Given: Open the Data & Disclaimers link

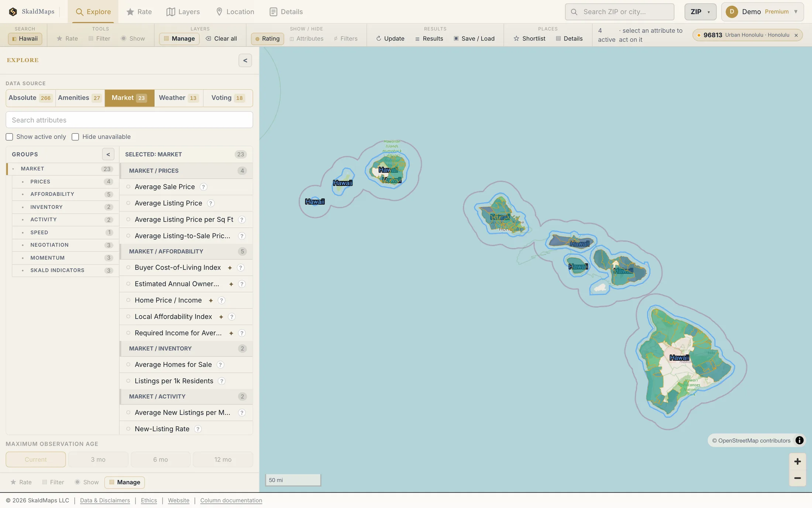Looking at the screenshot, I should click(x=105, y=501).
